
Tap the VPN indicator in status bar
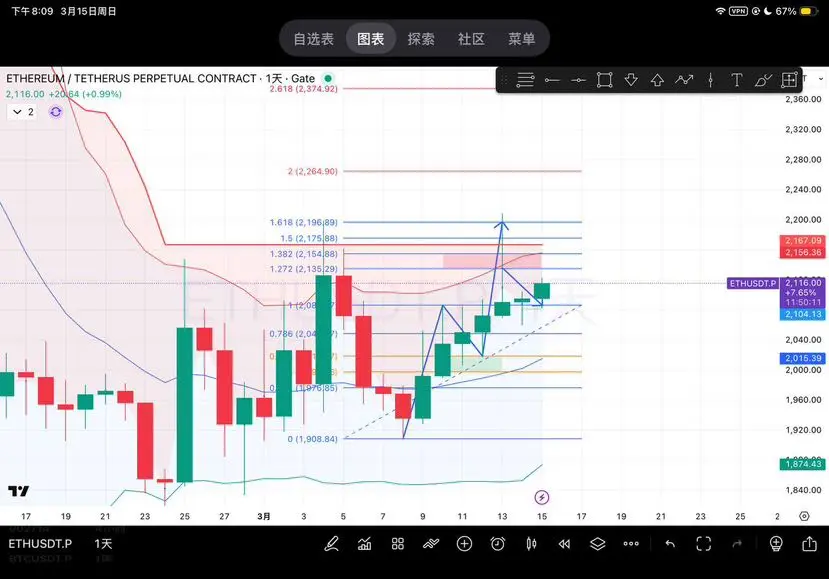(739, 11)
